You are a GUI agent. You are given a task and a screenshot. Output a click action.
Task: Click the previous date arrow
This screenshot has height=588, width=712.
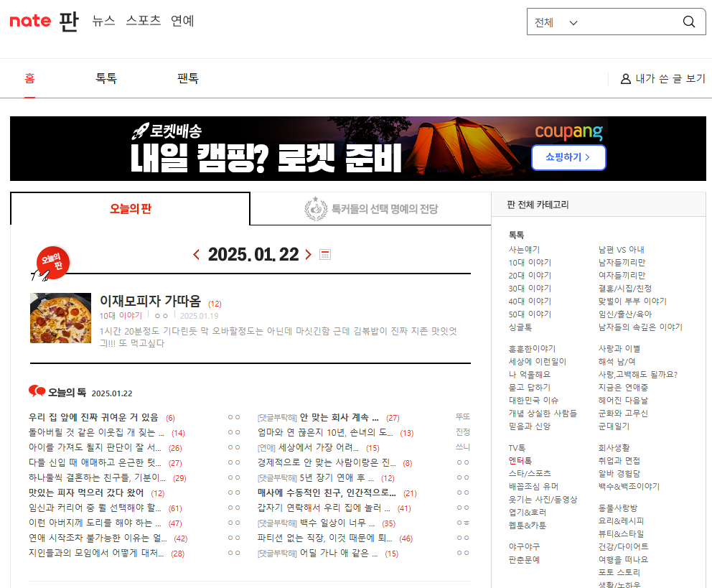pos(195,254)
